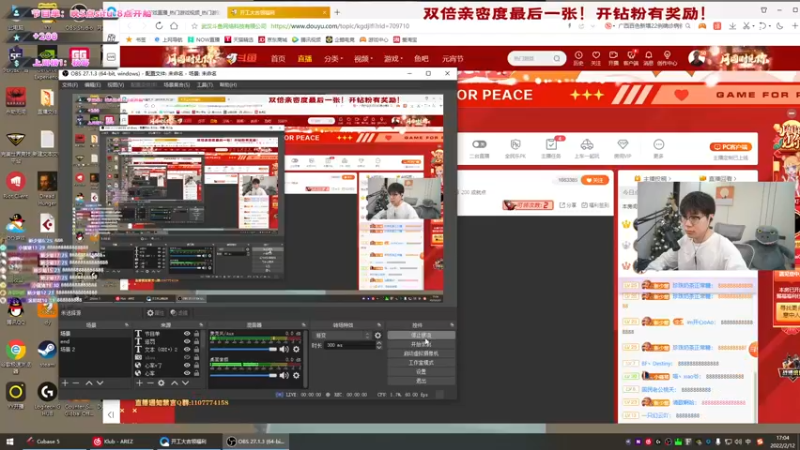Open settings gear of the desktop audio mixer channel
The height and width of the screenshot is (450, 800).
point(296,376)
